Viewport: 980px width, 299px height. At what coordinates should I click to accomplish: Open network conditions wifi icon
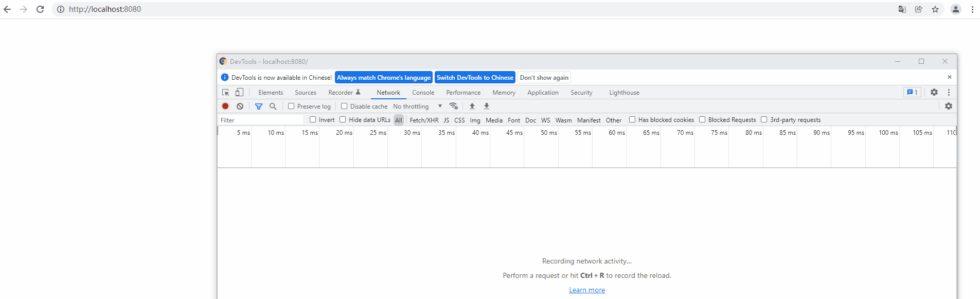pos(454,106)
